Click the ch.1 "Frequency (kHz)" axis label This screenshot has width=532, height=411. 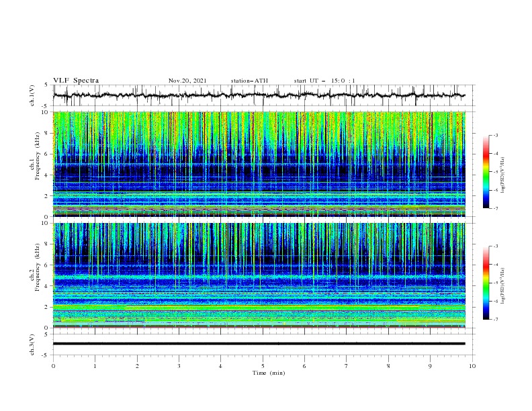point(37,156)
